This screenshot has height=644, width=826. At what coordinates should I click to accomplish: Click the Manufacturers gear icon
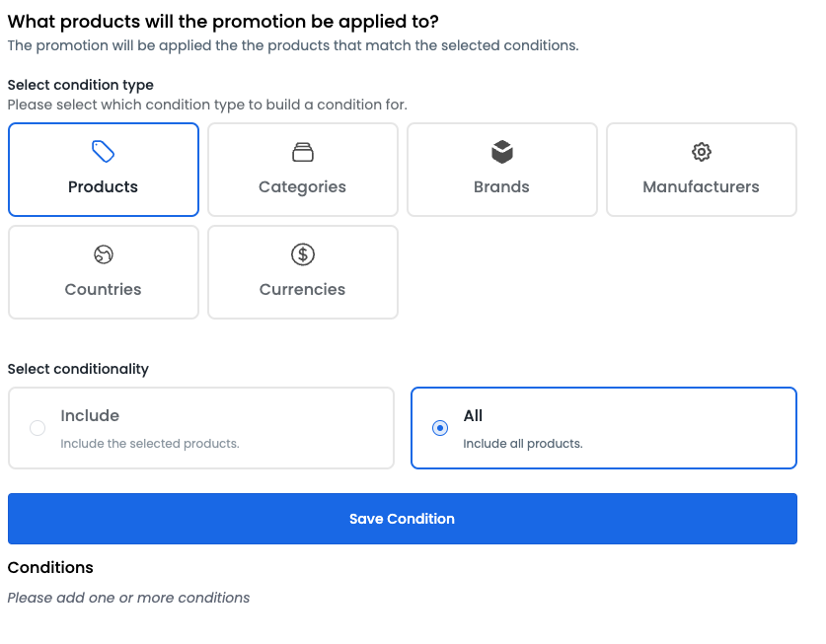click(701, 152)
